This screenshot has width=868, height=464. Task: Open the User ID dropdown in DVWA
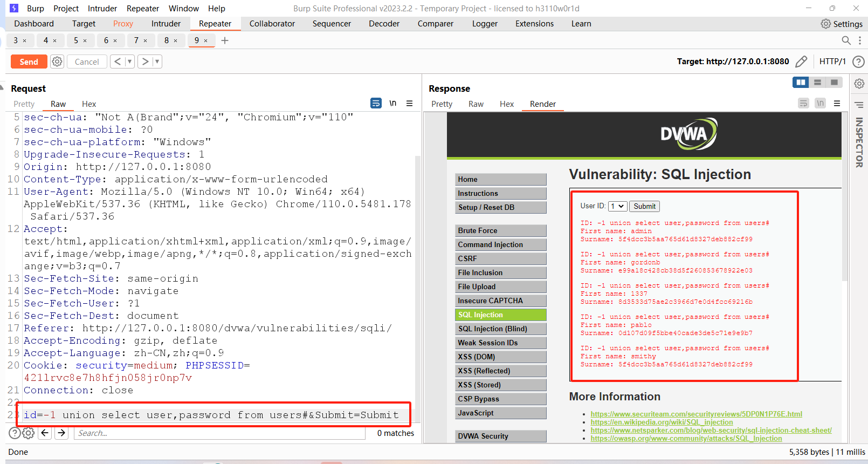pos(618,206)
